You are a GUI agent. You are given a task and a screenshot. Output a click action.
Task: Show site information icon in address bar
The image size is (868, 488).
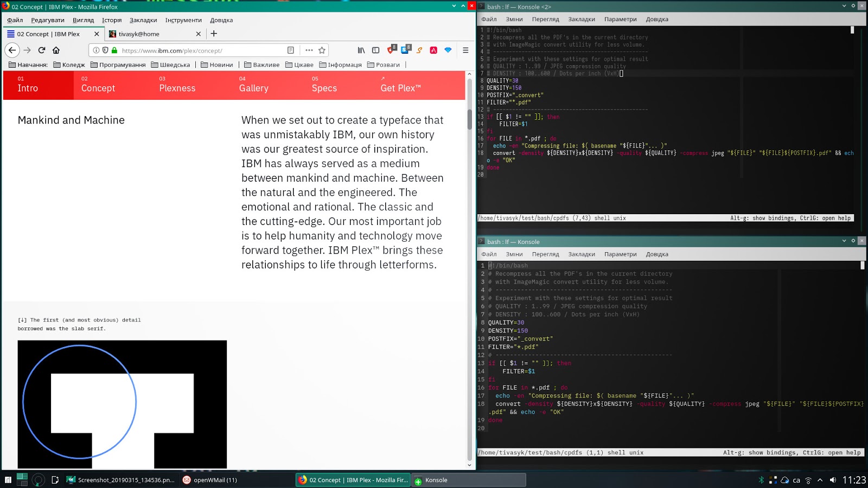tap(96, 50)
